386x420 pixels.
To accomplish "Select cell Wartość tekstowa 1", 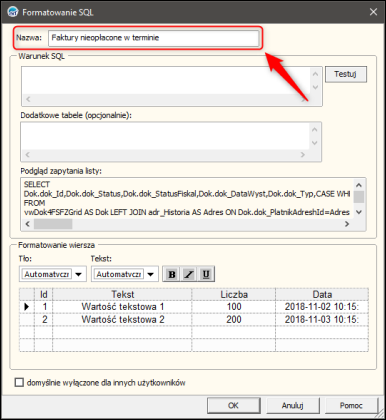I will [122, 307].
